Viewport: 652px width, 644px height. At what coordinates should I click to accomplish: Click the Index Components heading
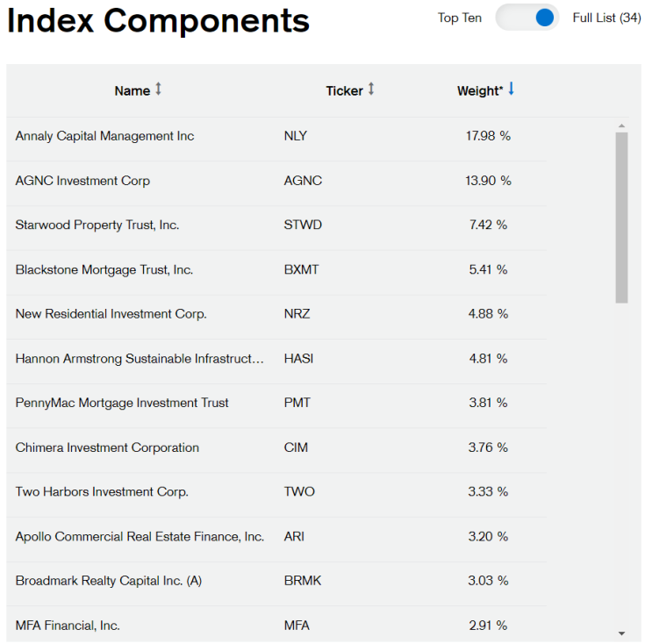(159, 21)
